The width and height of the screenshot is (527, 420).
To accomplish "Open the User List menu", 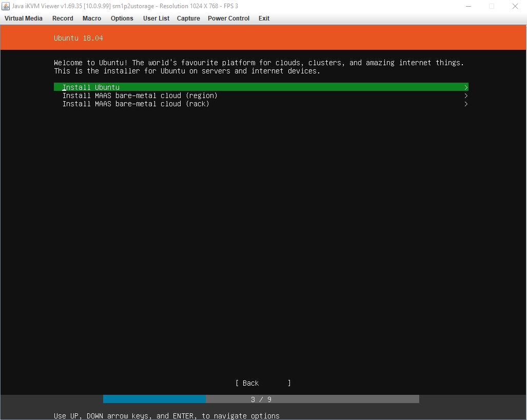I will click(157, 18).
